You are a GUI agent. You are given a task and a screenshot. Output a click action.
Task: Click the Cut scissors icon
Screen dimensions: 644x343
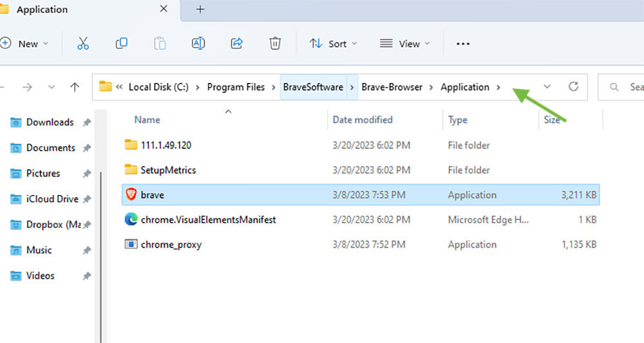pos(83,44)
